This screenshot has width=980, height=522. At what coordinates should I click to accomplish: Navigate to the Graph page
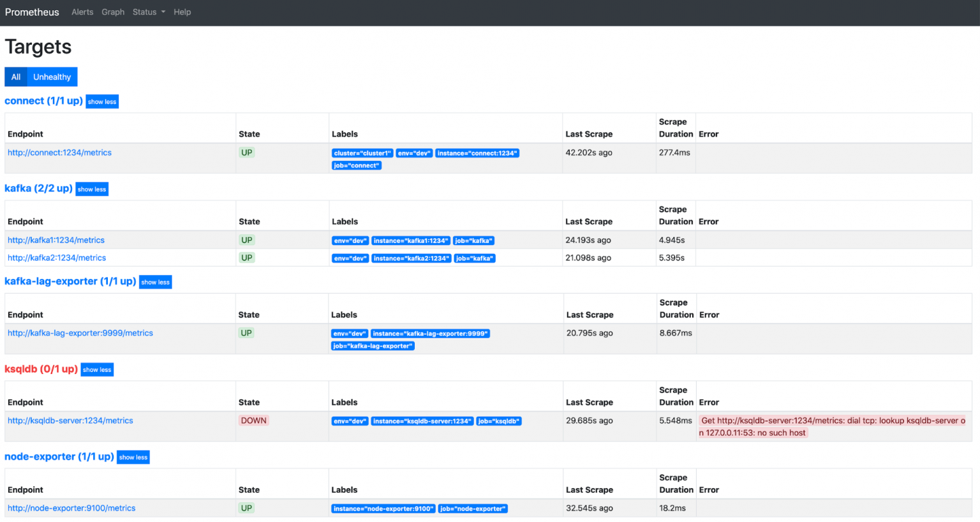[113, 12]
